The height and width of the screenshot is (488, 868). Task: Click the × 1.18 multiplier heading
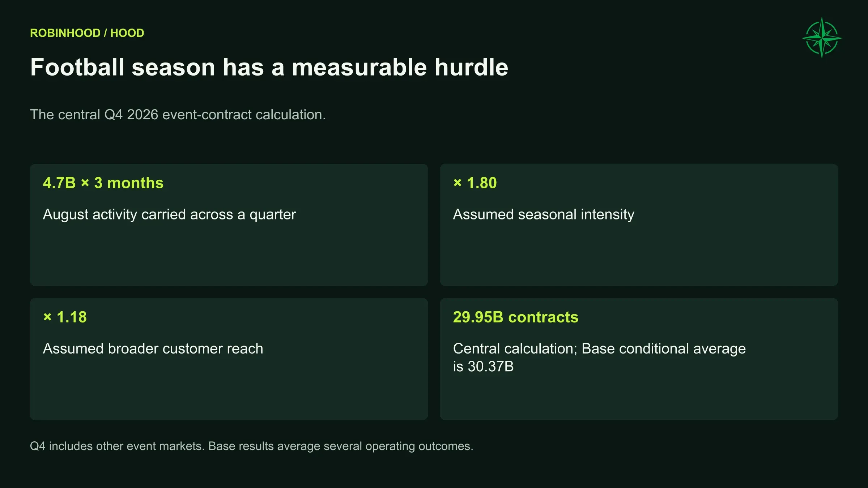[x=65, y=317]
